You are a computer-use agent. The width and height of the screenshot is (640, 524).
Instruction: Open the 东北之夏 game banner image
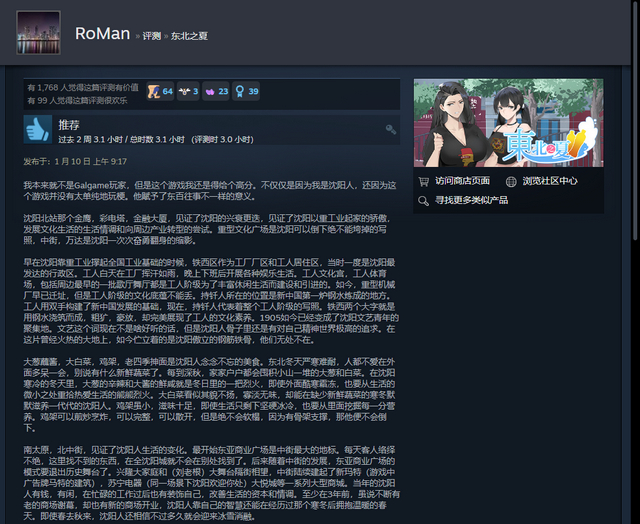click(509, 123)
